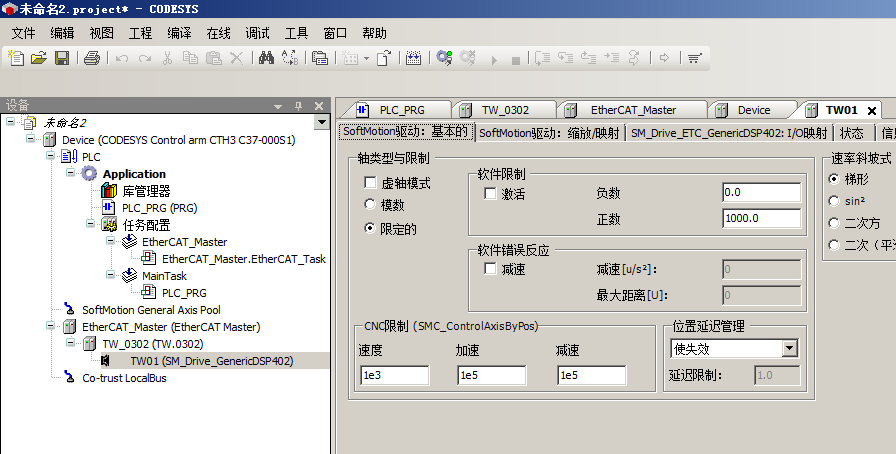Open SM_Drive_ETC_GenericDSP402: I/O映射 tab

click(729, 133)
